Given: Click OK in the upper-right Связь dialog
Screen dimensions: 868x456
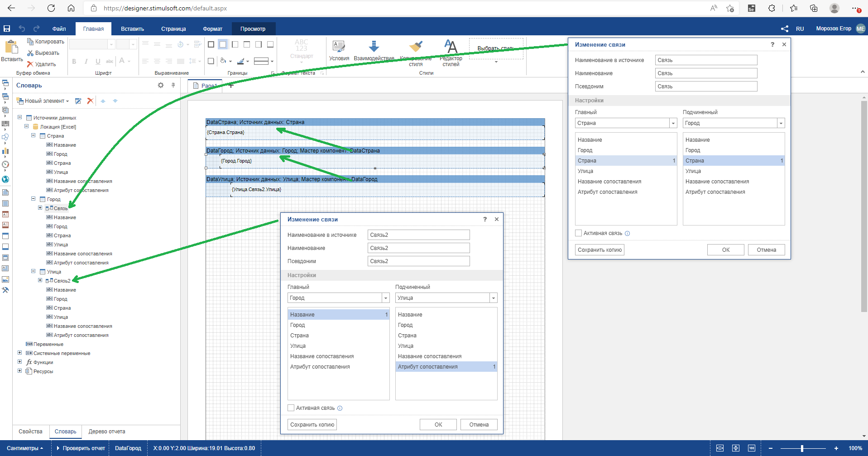Looking at the screenshot, I should click(726, 250).
